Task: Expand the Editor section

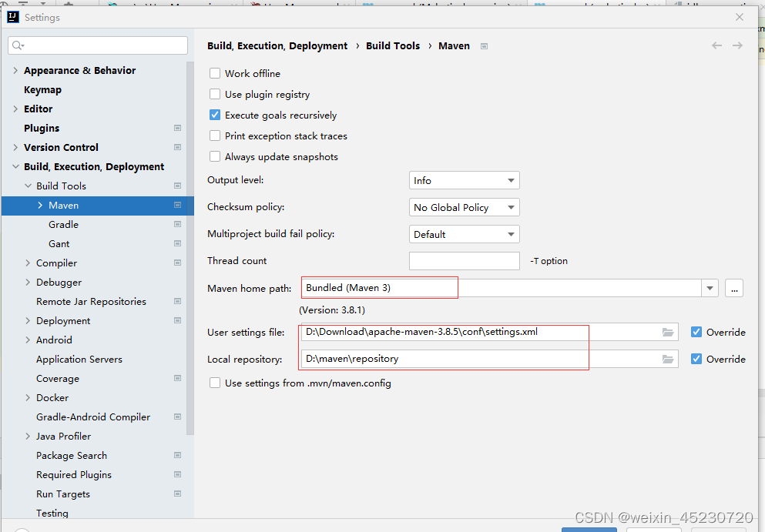Action: pos(15,109)
